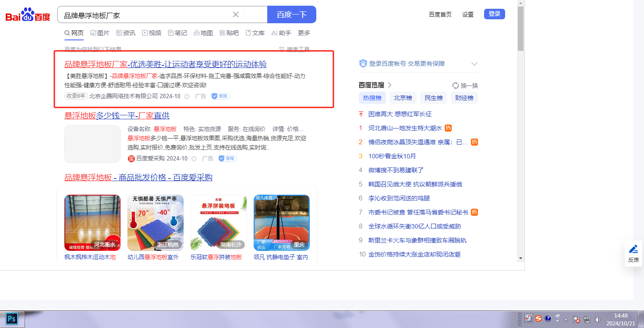Open hot search 困难再大 想想红军长征

pos(400,114)
